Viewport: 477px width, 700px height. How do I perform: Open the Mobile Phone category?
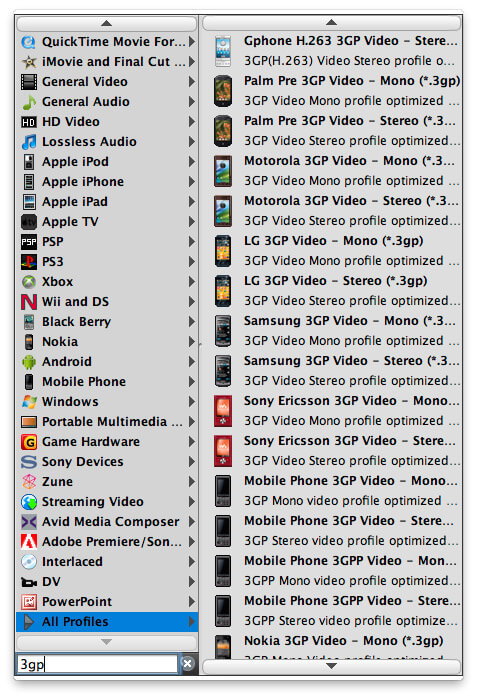[x=107, y=382]
